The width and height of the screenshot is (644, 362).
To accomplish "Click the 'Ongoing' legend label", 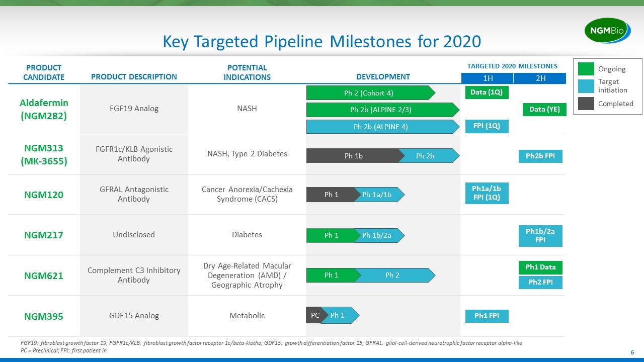I will (612, 69).
